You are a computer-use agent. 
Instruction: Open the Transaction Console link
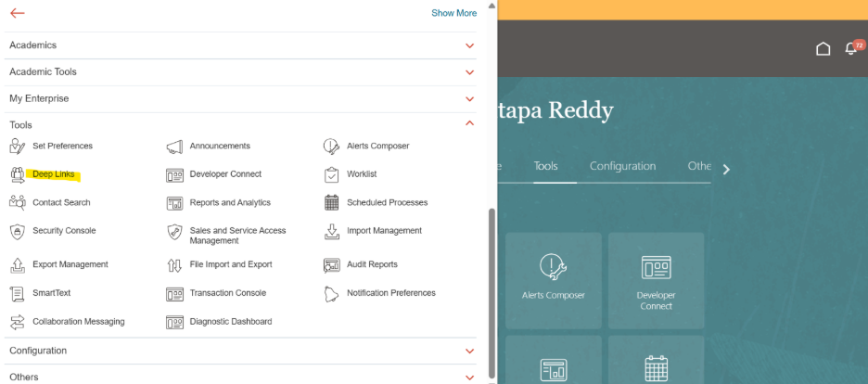pos(228,293)
